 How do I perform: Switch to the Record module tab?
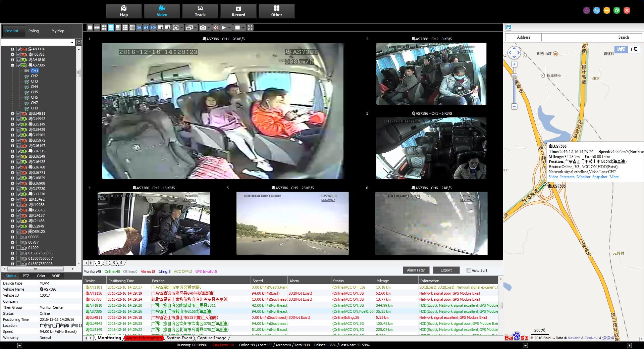tap(238, 11)
